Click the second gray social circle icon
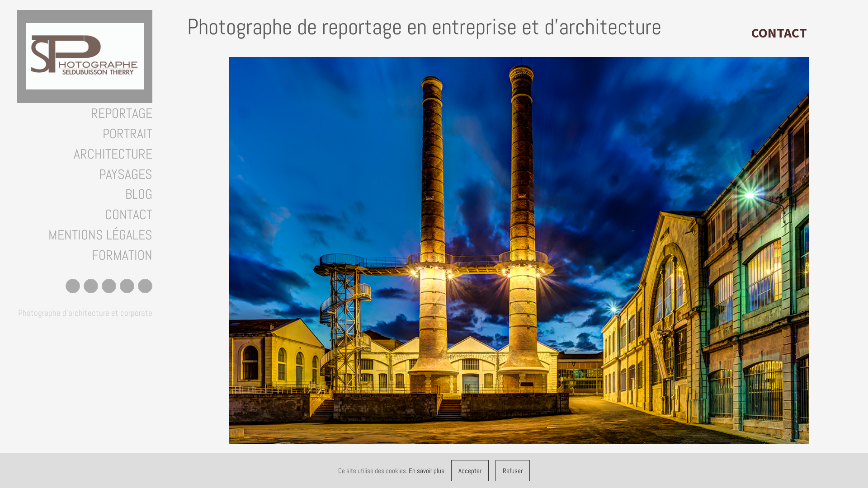This screenshot has height=488, width=868. coord(91,286)
